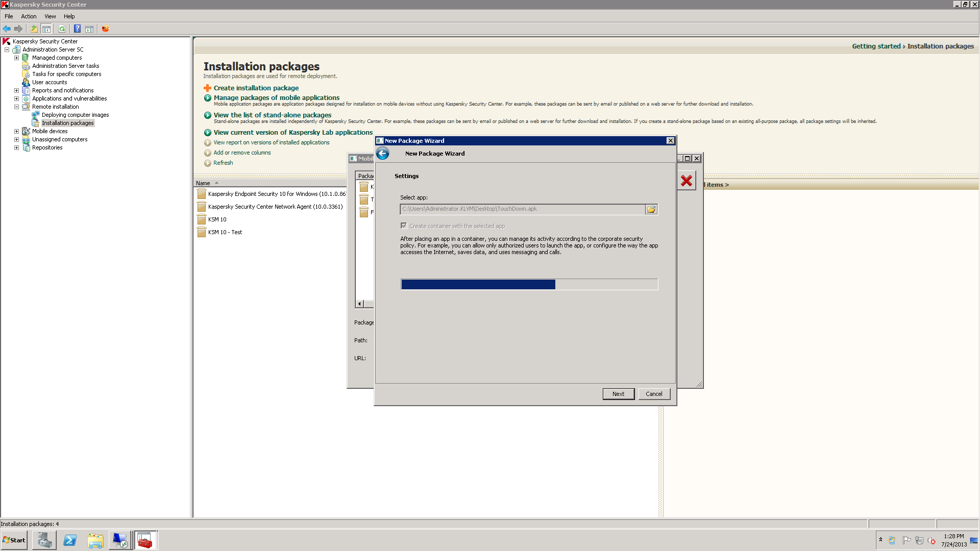Expand the Applications and vulnerabilities node
This screenshot has width=980, height=551.
16,98
